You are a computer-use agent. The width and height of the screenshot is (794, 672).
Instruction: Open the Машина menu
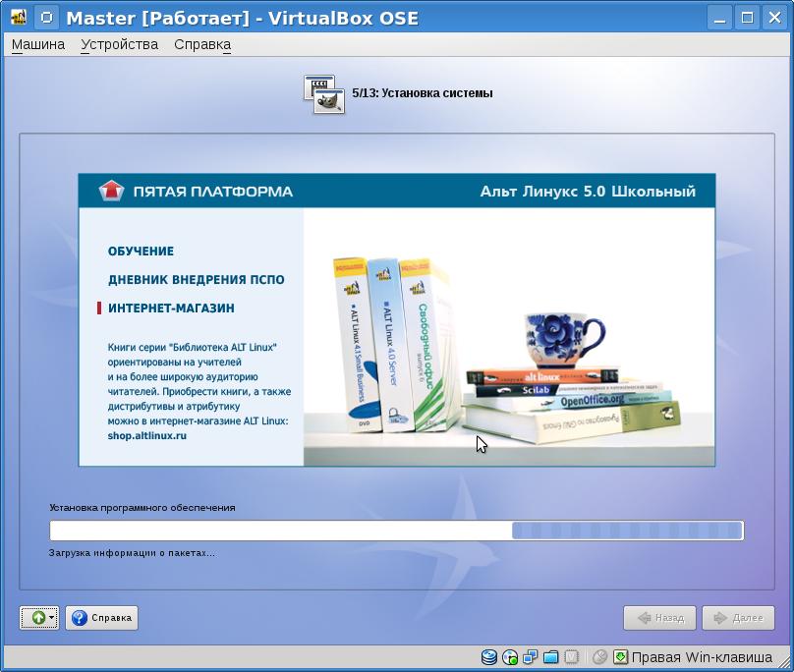38,44
